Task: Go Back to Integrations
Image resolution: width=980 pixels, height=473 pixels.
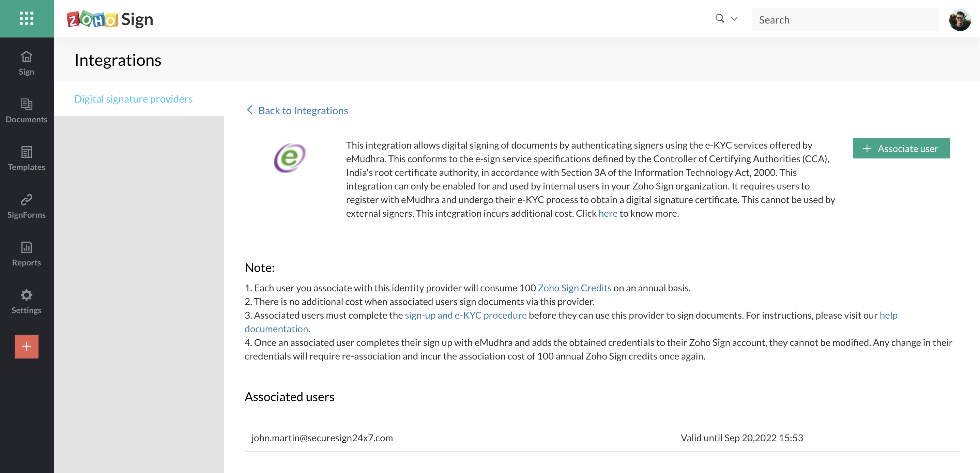Action: (x=297, y=110)
